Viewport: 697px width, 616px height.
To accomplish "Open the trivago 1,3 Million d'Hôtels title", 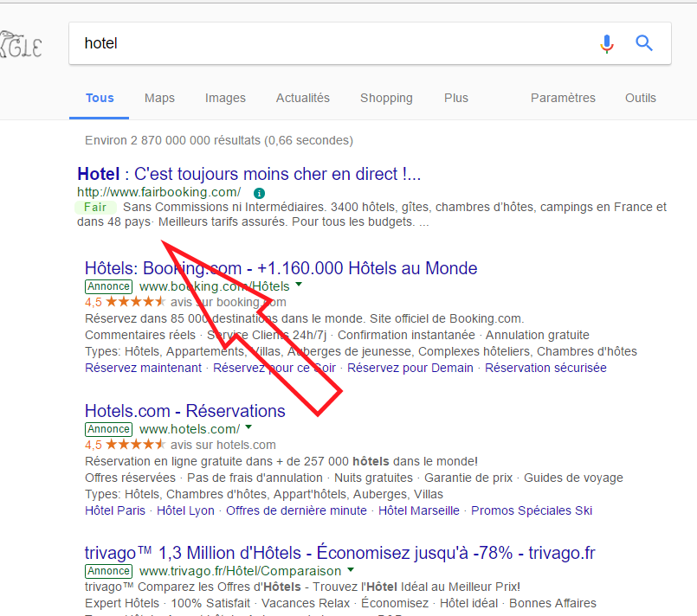I will point(340,553).
